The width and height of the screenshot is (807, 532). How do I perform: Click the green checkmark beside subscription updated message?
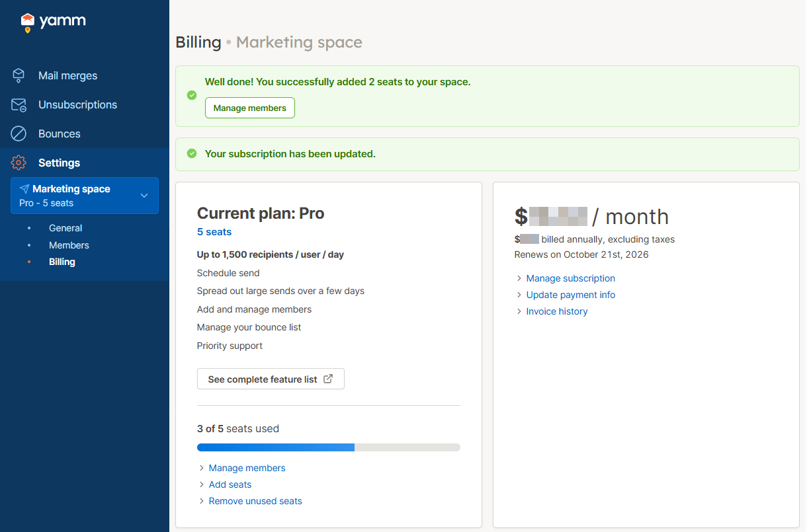click(x=192, y=154)
